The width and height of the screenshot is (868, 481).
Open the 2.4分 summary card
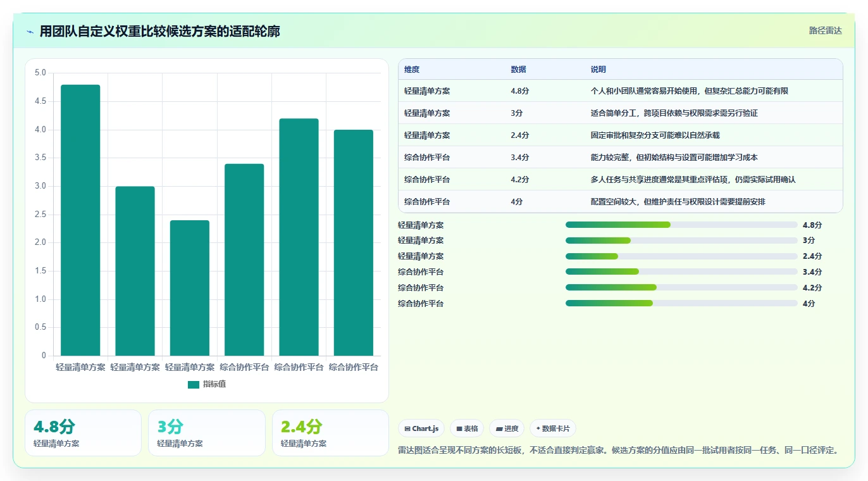(x=330, y=433)
